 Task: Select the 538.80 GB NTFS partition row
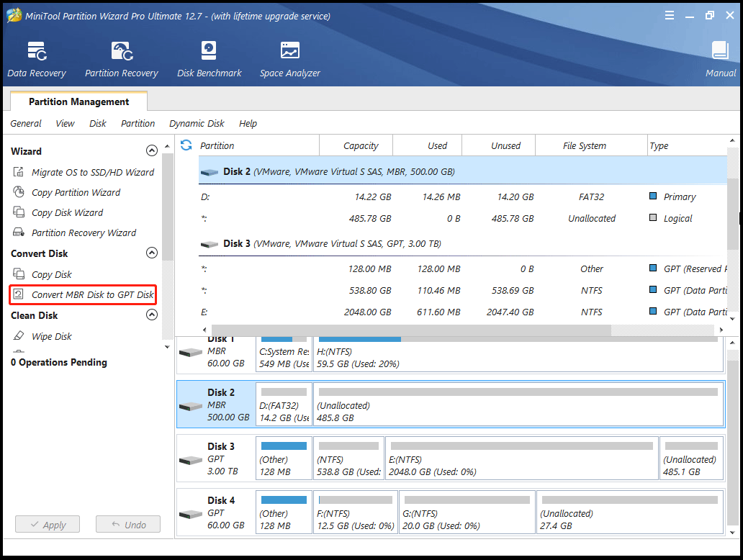[x=462, y=290]
